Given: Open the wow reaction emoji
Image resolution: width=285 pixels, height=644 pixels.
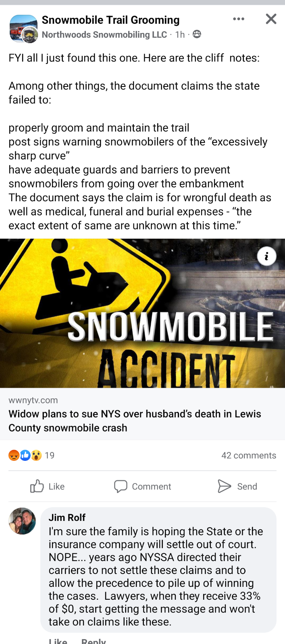Looking at the screenshot, I should click(36, 455).
